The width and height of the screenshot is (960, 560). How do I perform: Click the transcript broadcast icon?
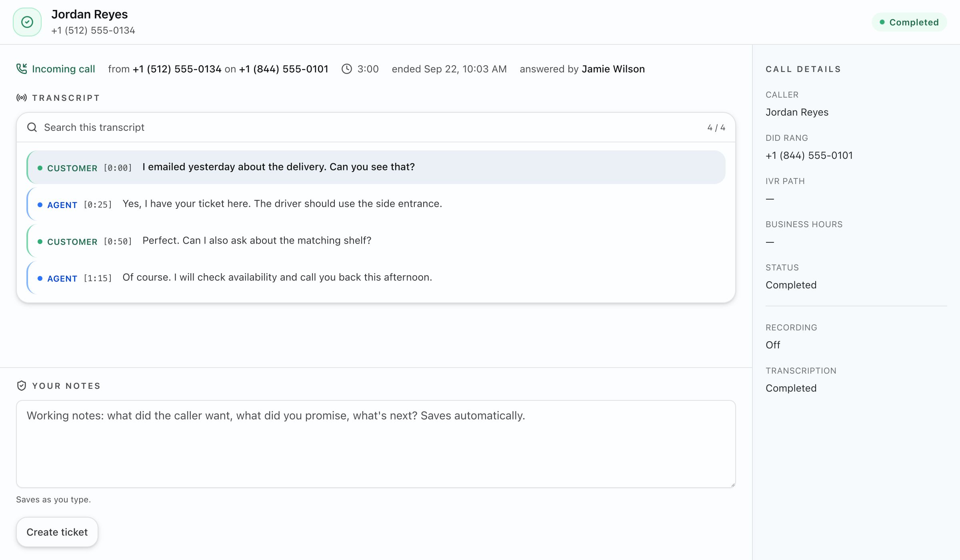(x=22, y=98)
